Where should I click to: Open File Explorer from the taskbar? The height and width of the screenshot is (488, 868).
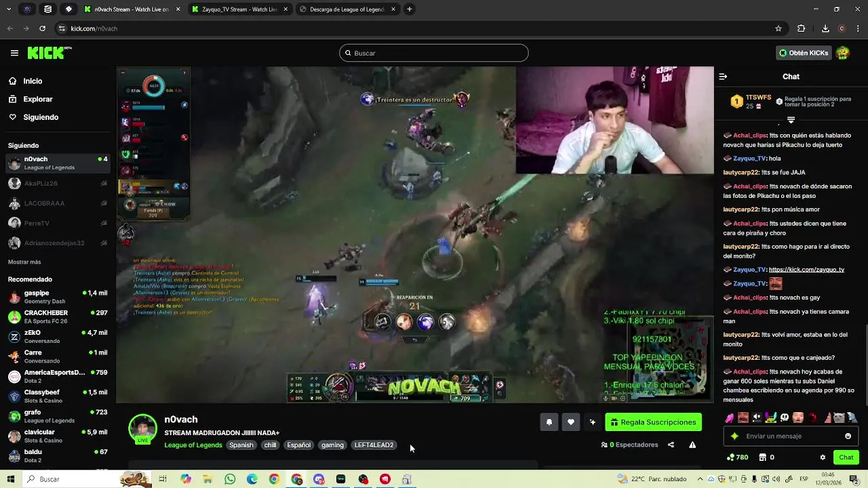(x=208, y=479)
